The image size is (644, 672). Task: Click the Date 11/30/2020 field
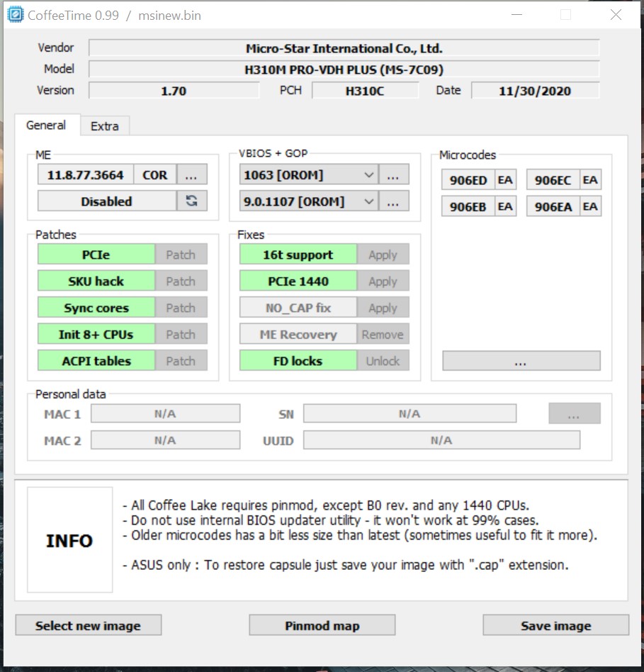535,91
